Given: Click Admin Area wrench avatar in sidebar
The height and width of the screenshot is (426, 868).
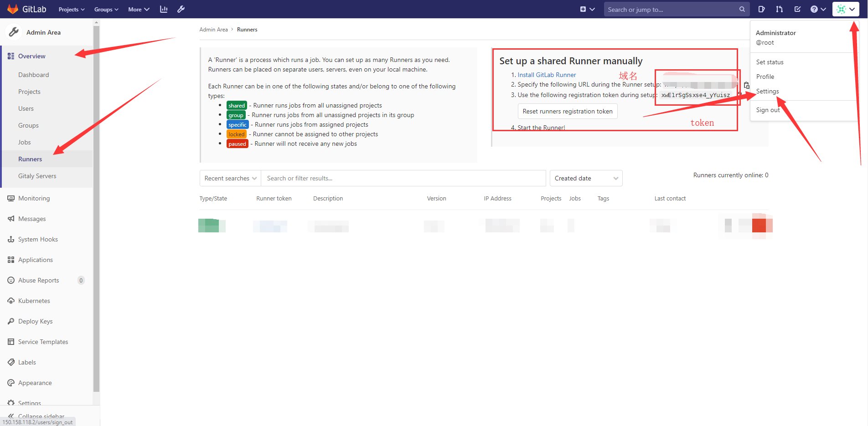Looking at the screenshot, I should 14,32.
